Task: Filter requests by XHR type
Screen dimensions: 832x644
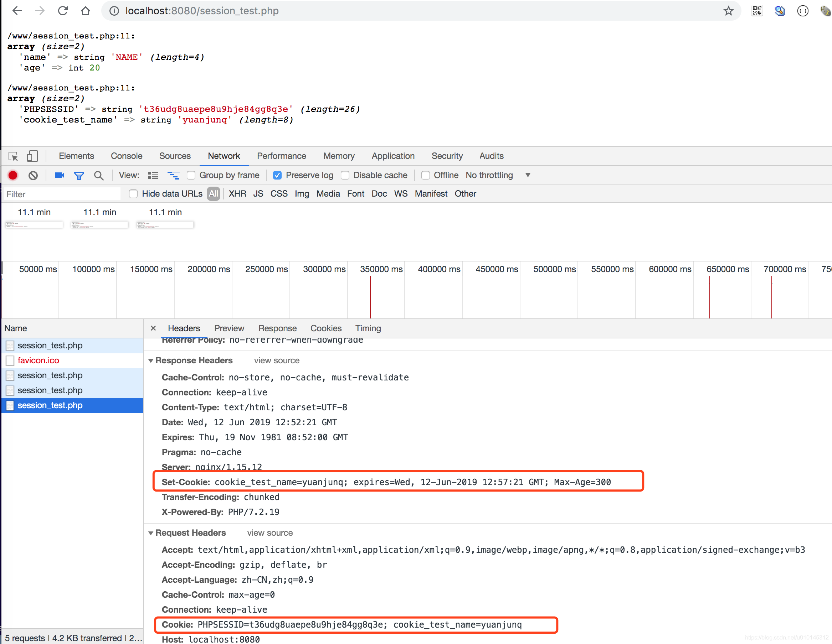Action: point(237,194)
